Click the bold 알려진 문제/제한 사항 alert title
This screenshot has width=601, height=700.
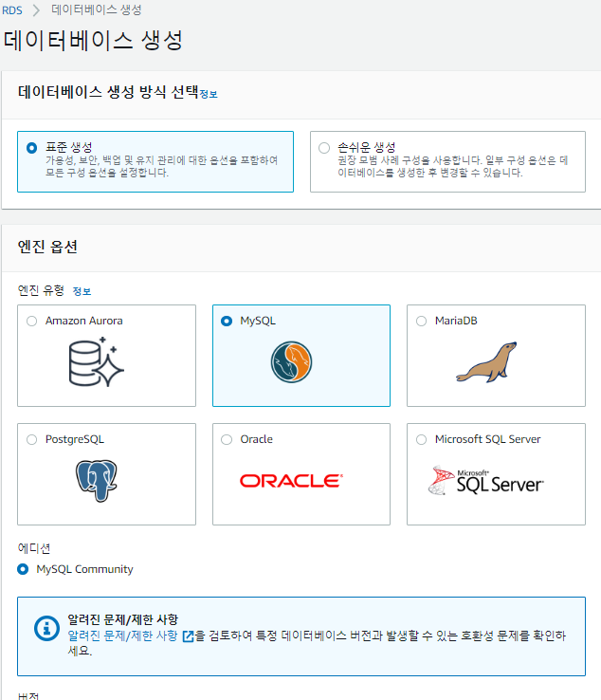[x=122, y=619]
